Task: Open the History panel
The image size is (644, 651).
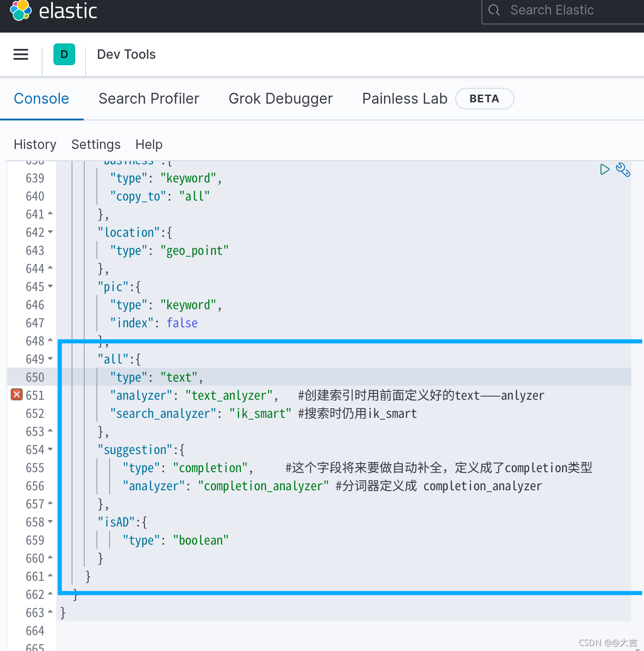Action: [35, 144]
